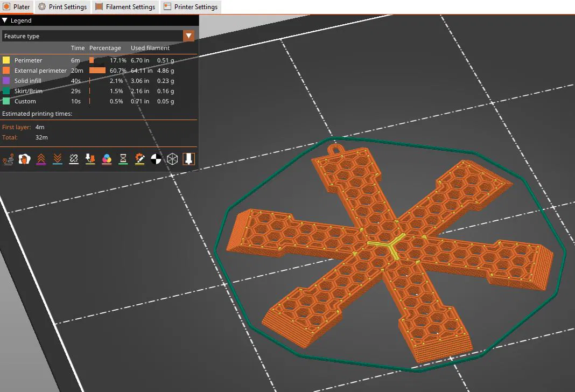575x392 pixels.
Task: Click the yellow Y-shaped center of the model
Action: coord(389,246)
